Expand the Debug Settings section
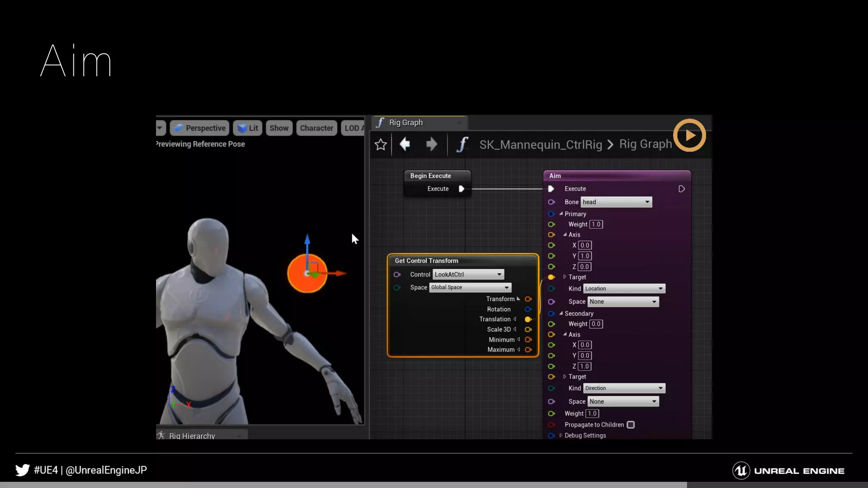Viewport: 868px width, 488px height. click(x=561, y=435)
